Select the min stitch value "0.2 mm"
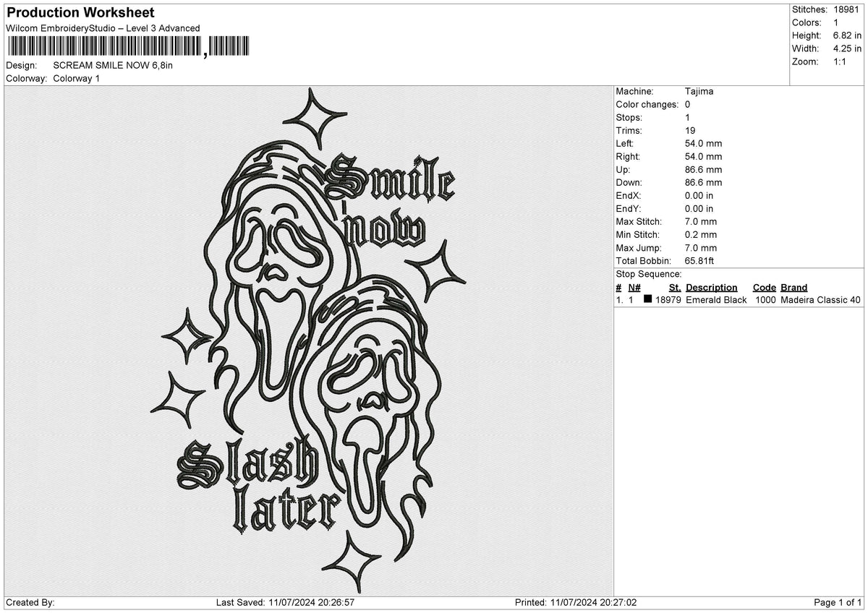This screenshot has width=868, height=613. tap(701, 234)
